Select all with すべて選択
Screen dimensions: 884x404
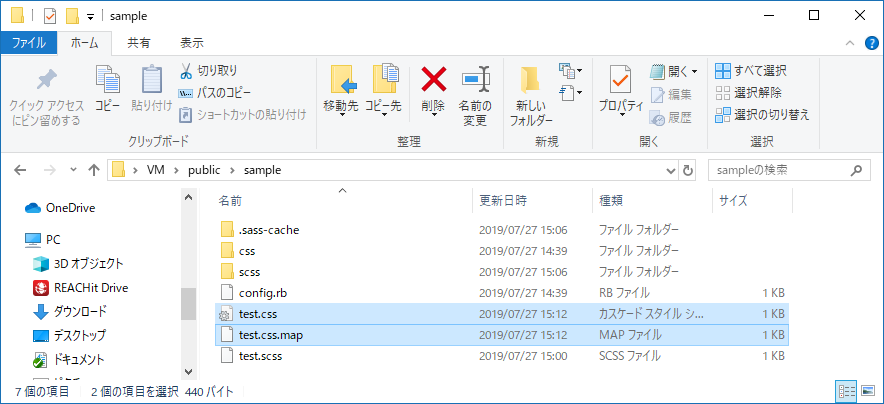pyautogui.click(x=750, y=71)
